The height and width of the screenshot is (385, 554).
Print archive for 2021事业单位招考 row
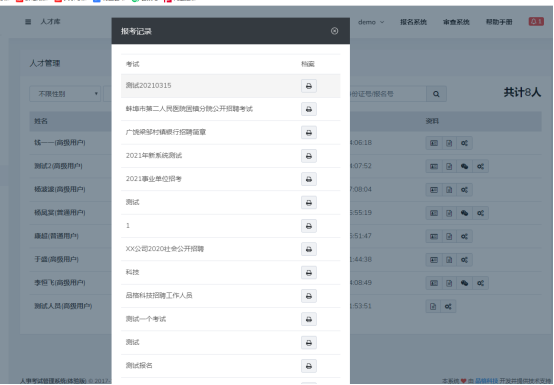tap(308, 179)
